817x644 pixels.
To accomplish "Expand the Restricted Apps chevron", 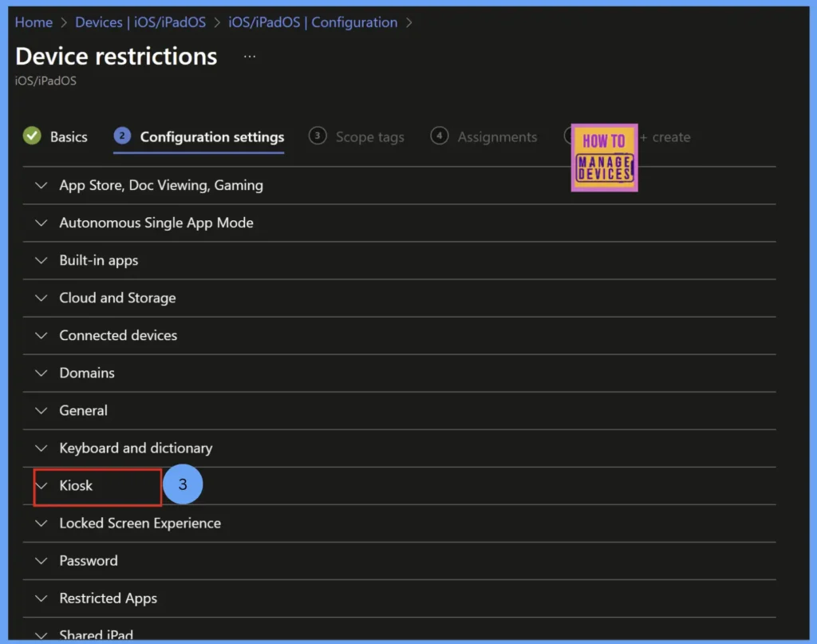I will [x=41, y=599].
